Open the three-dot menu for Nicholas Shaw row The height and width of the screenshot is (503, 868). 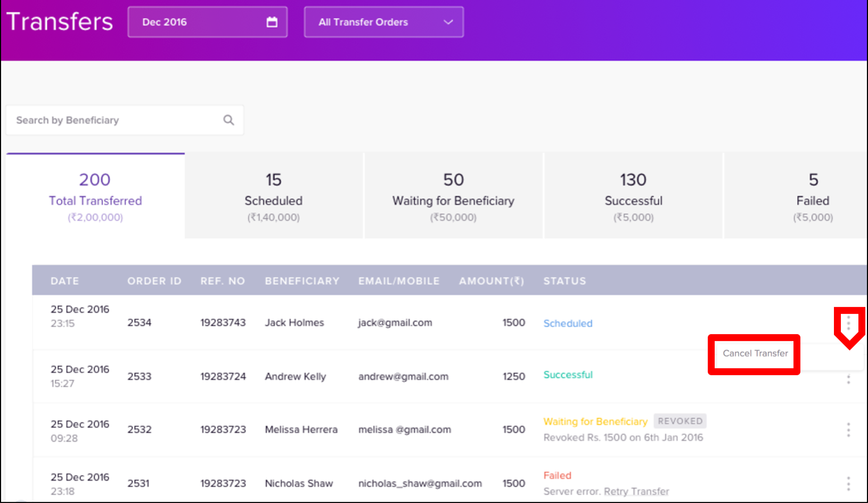(848, 483)
